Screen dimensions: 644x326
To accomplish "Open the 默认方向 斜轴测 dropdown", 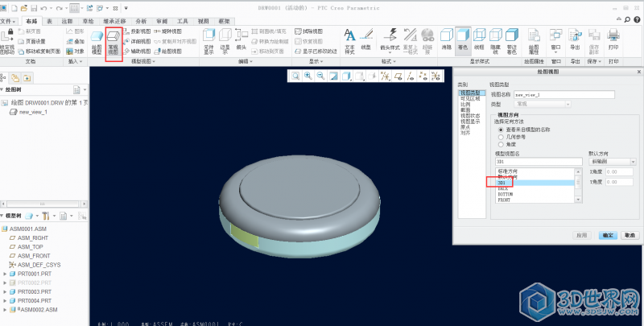I will tap(612, 162).
